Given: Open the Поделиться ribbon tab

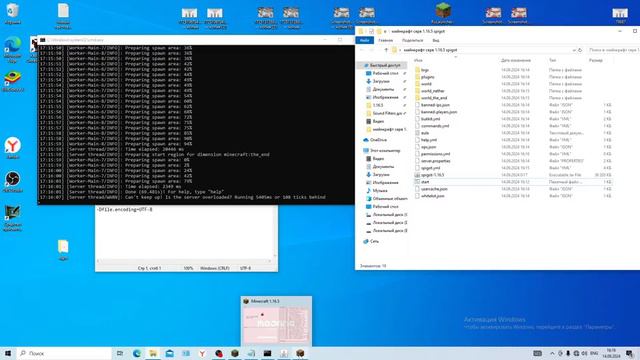Looking at the screenshot, I should pos(412,40).
